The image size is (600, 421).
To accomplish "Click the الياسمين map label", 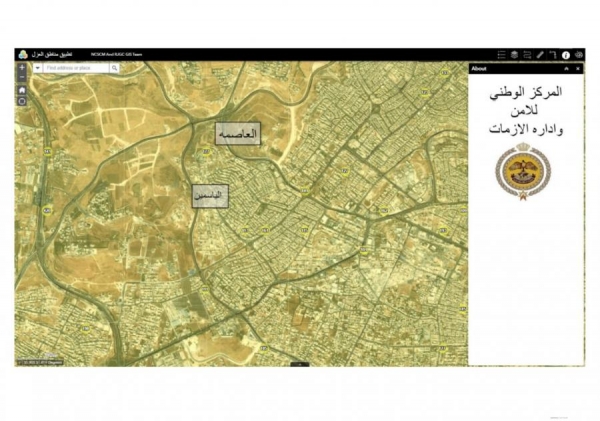I will coord(210,196).
